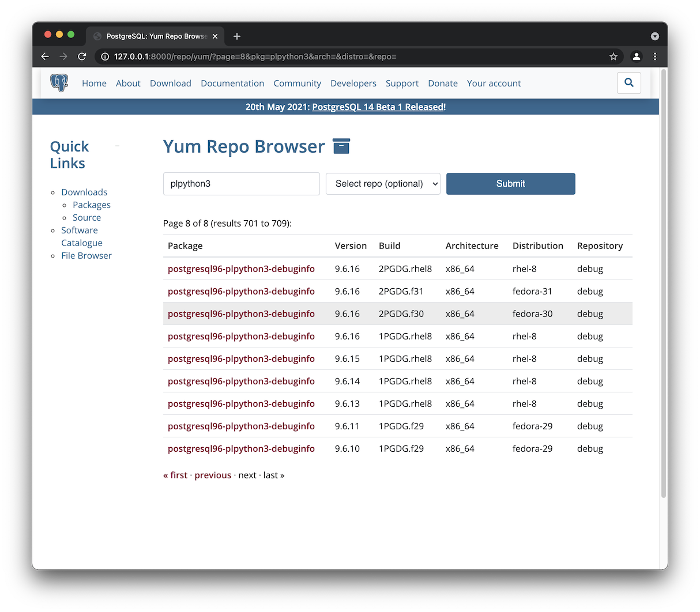700x612 pixels.
Task: Click the browser back arrow
Action: (x=45, y=56)
